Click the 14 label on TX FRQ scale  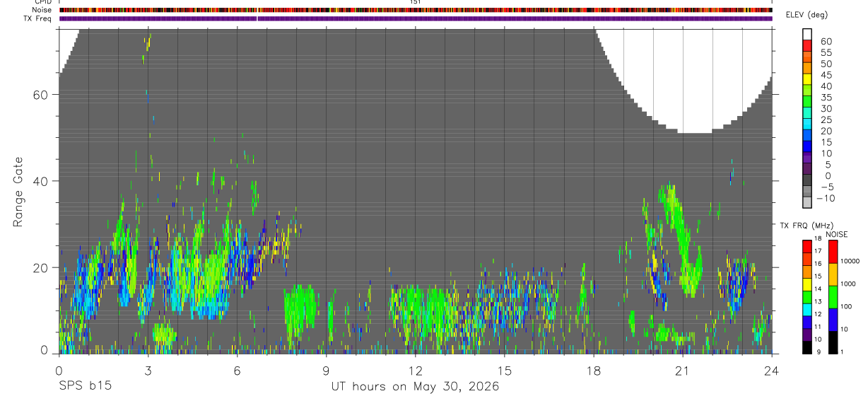coord(818,289)
